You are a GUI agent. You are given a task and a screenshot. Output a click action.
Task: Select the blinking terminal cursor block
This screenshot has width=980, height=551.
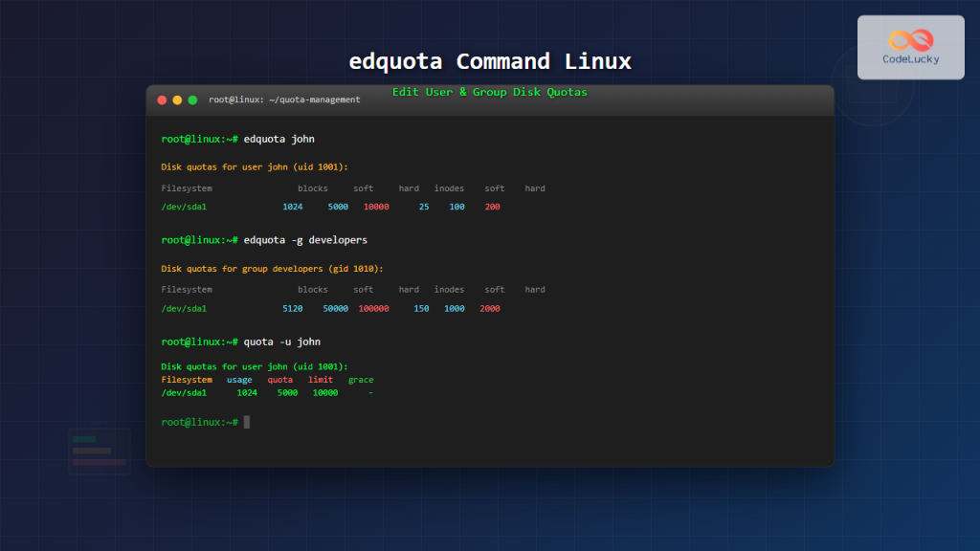coord(247,422)
